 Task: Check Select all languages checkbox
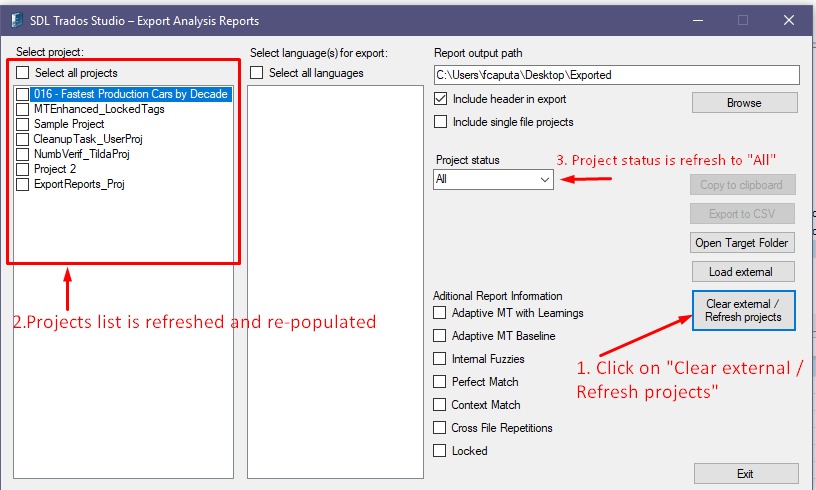pyautogui.click(x=257, y=72)
